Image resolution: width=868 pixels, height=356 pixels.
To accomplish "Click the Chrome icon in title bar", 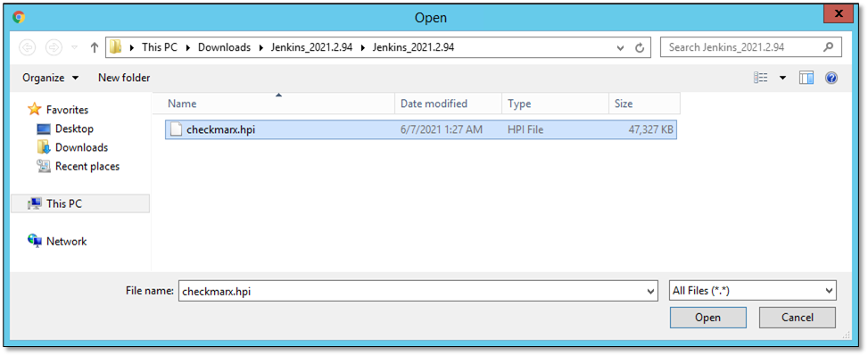I will [18, 17].
